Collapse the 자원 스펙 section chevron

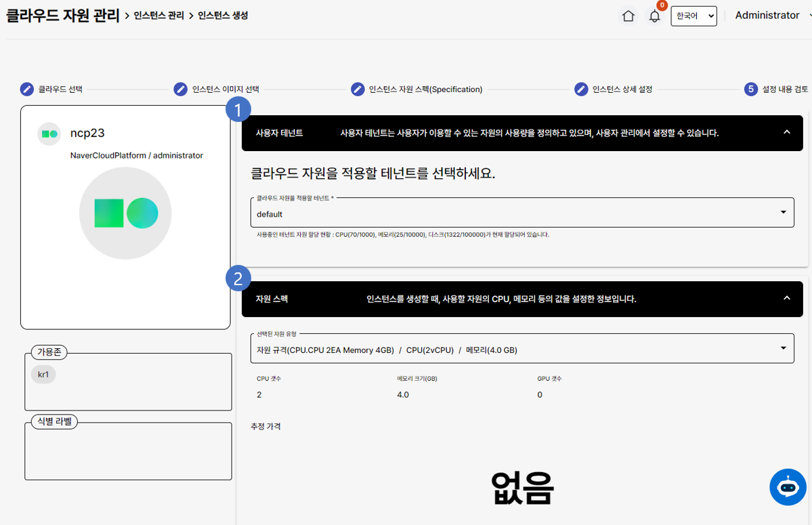coord(786,297)
